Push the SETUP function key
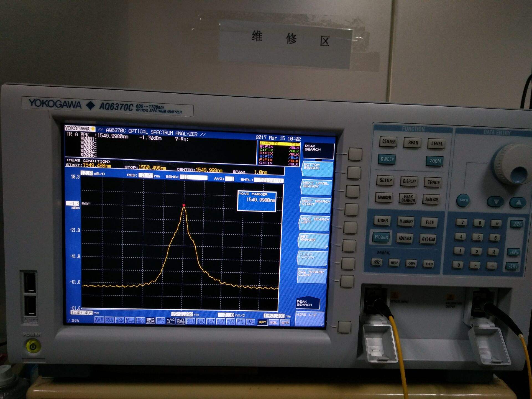532x399 pixels. (385, 181)
